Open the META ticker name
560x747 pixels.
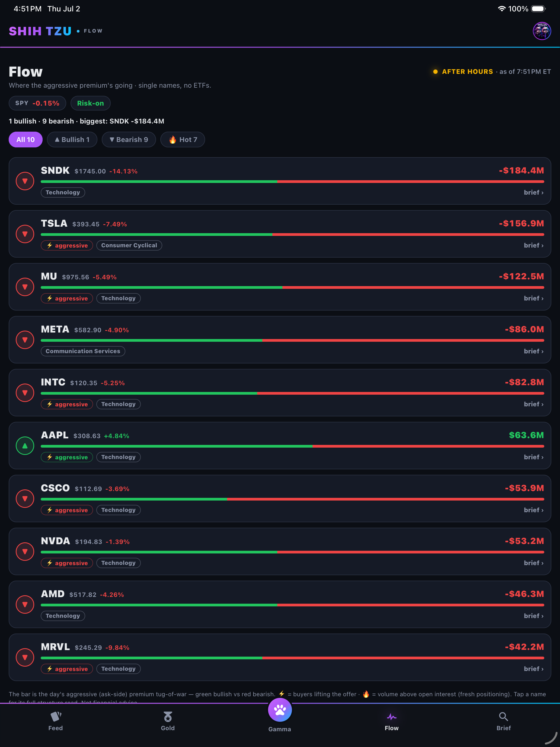pos(55,329)
